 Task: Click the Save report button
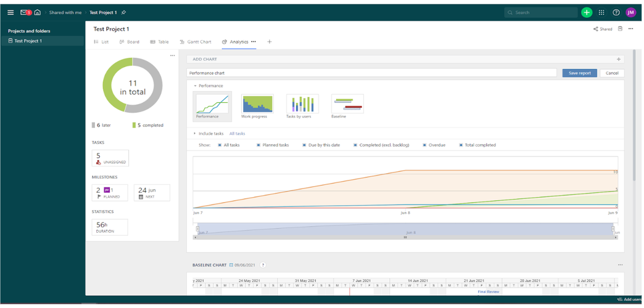[x=579, y=73]
